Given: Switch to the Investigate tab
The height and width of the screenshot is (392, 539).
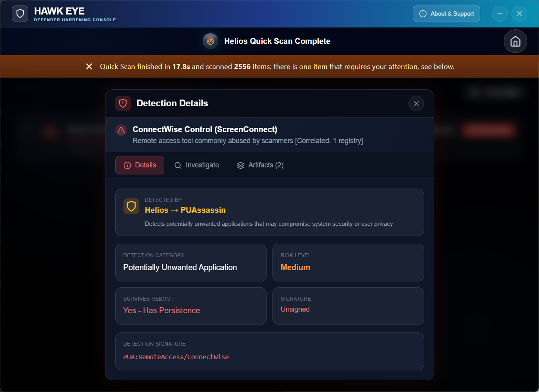Looking at the screenshot, I should coord(197,165).
